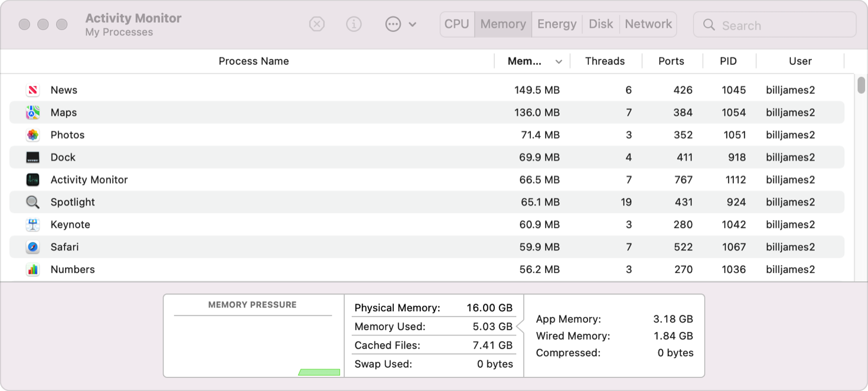Viewport: 868px width, 391px height.
Task: Select the Photos process name
Action: click(67, 135)
